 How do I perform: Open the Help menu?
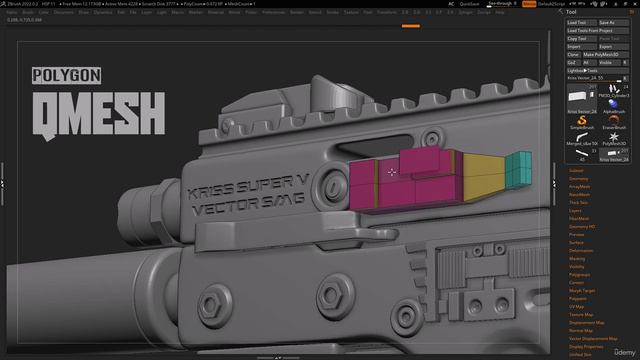499,12
